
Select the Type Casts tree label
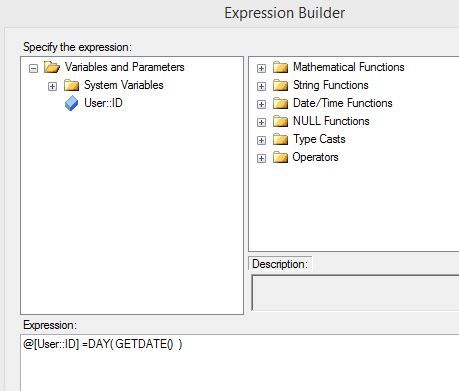click(319, 139)
